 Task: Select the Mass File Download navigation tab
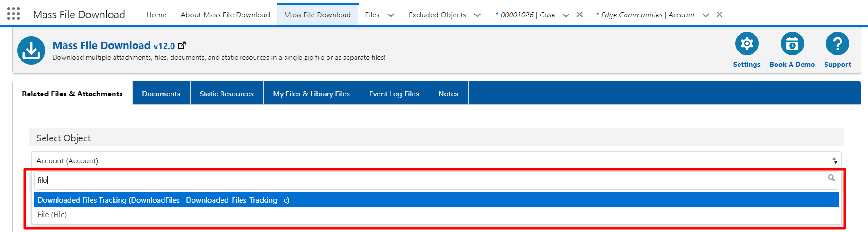tap(317, 14)
